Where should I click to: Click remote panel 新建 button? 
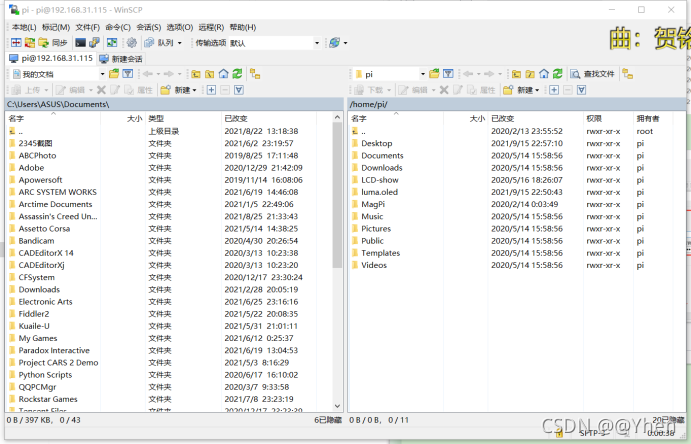click(521, 90)
